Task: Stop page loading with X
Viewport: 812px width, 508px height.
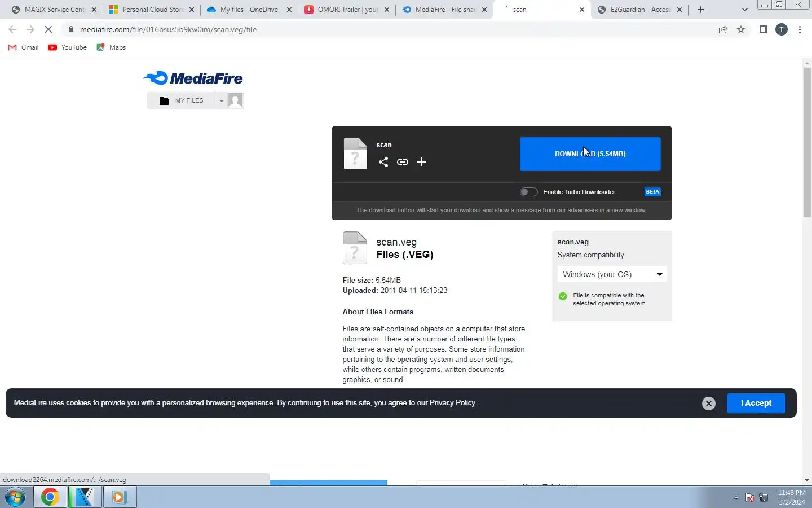Action: tap(48, 29)
